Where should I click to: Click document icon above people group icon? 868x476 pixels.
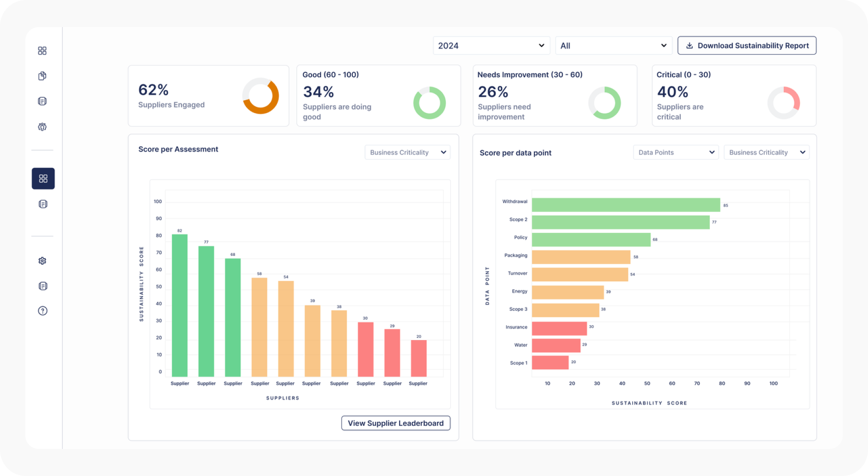coord(42,101)
